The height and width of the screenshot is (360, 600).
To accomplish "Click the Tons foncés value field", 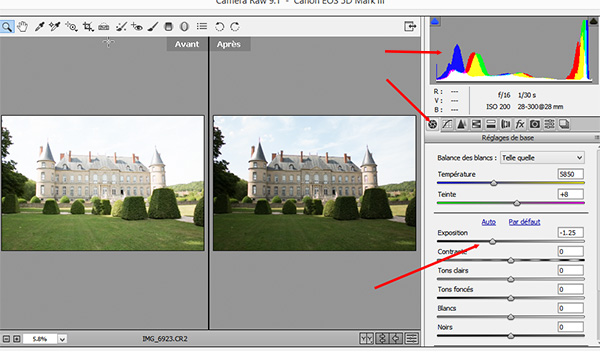I will point(571,289).
